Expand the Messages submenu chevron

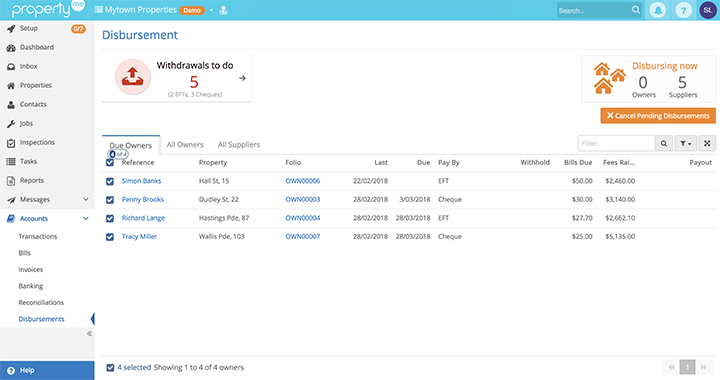pyautogui.click(x=86, y=199)
